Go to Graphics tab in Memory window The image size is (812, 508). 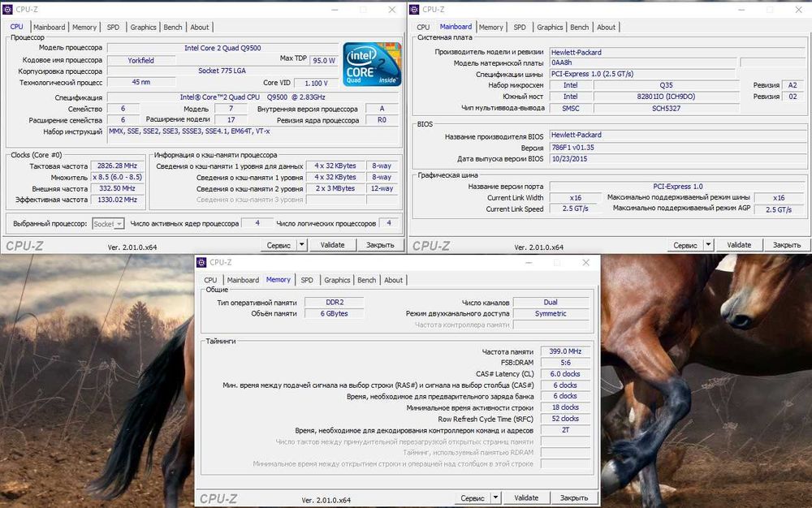(337, 280)
